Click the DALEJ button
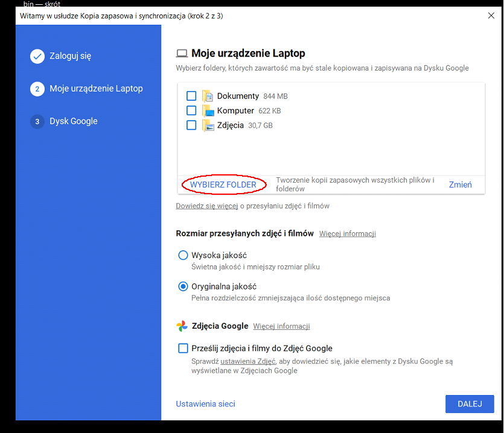 [x=470, y=404]
